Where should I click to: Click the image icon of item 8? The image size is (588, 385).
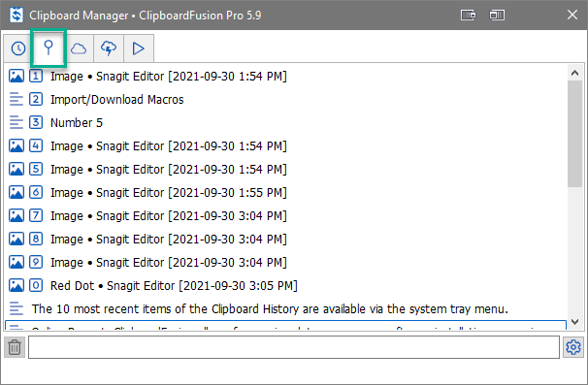coord(16,239)
